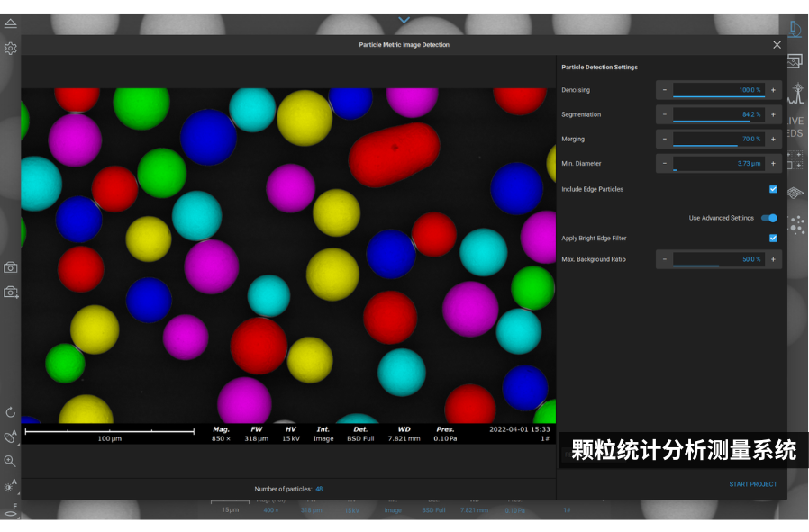Expand the top center chevron panel

click(x=404, y=20)
